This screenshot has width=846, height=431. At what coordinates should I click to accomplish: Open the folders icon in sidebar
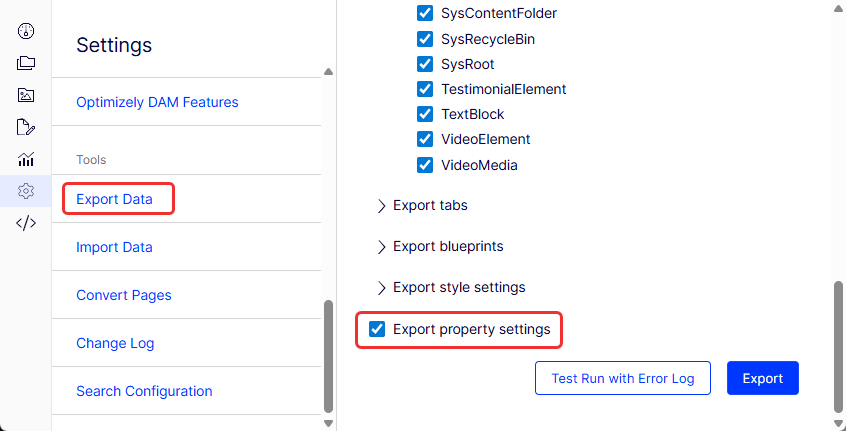coord(26,63)
